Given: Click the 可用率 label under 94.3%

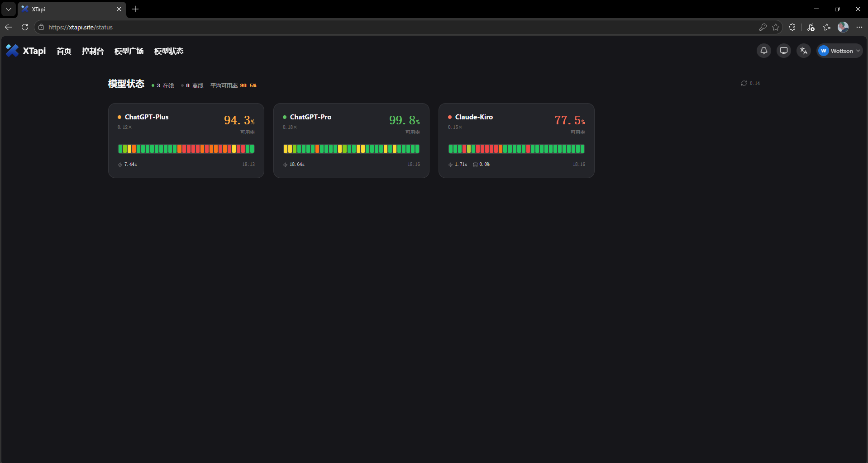Looking at the screenshot, I should 248,132.
